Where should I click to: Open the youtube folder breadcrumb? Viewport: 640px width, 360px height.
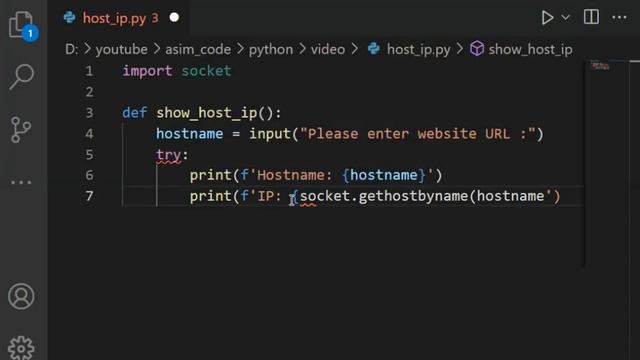tap(122, 49)
